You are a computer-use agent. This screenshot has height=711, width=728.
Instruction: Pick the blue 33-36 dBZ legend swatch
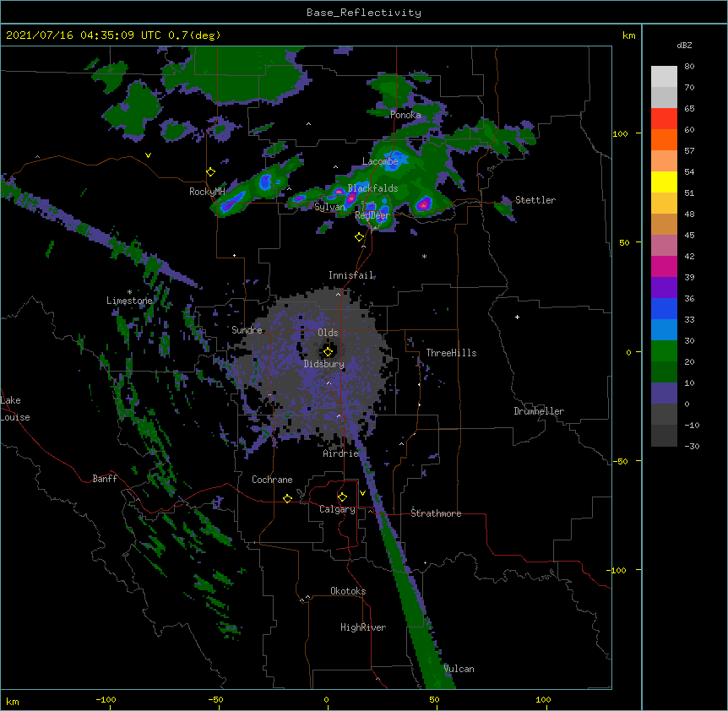point(664,308)
